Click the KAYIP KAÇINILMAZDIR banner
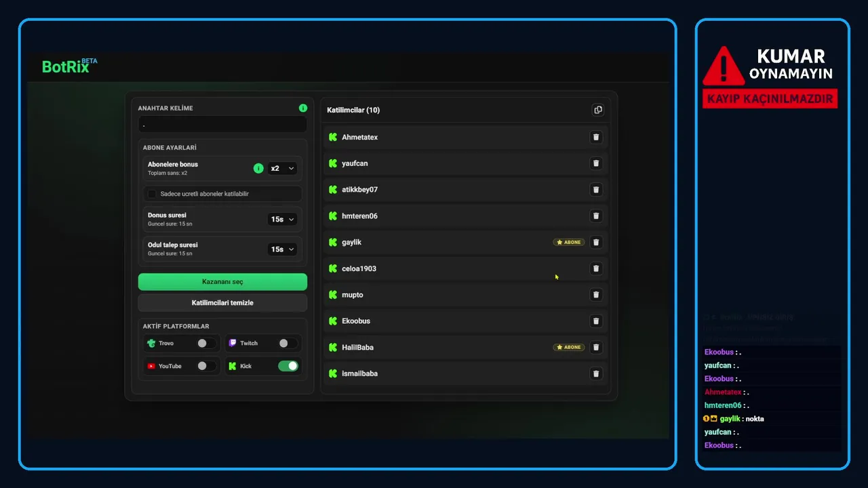 click(770, 98)
